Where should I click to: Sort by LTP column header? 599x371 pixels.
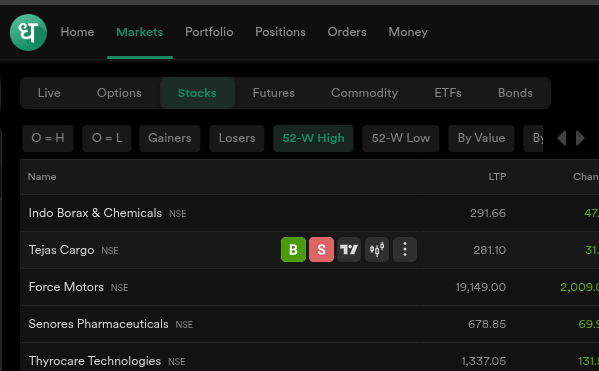497,177
